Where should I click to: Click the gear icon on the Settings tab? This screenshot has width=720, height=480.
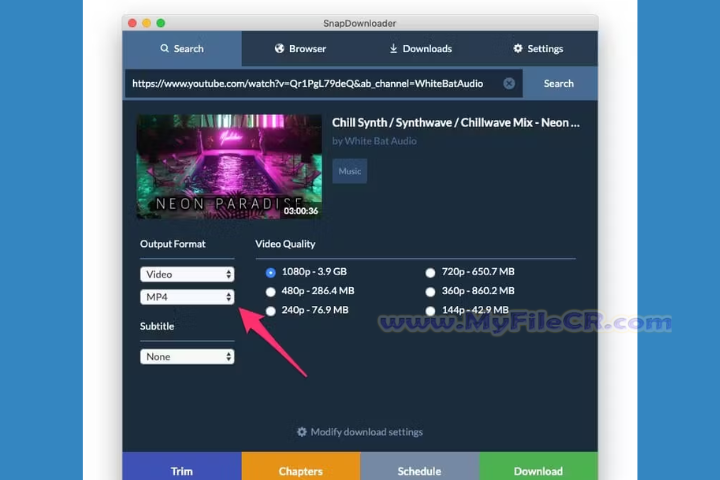pos(518,48)
